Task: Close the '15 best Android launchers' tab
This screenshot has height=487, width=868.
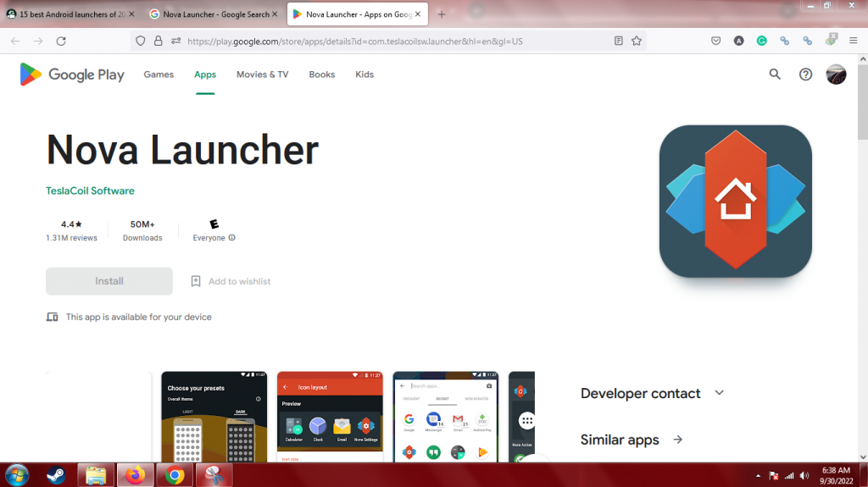Action: 131,14
